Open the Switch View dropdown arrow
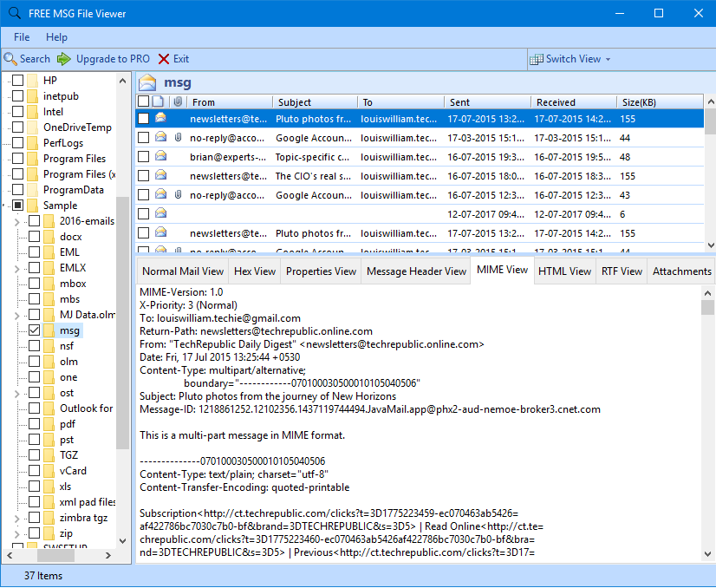716x588 pixels. coord(608,59)
